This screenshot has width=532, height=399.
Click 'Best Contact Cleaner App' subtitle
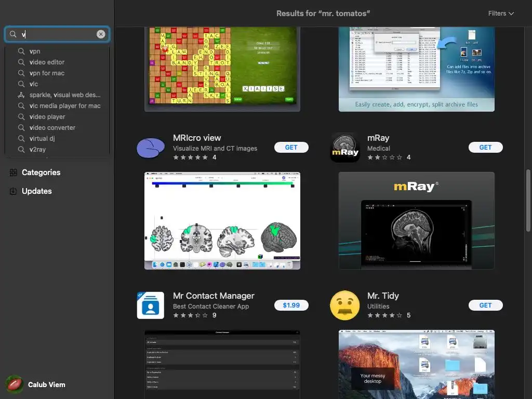pyautogui.click(x=211, y=306)
